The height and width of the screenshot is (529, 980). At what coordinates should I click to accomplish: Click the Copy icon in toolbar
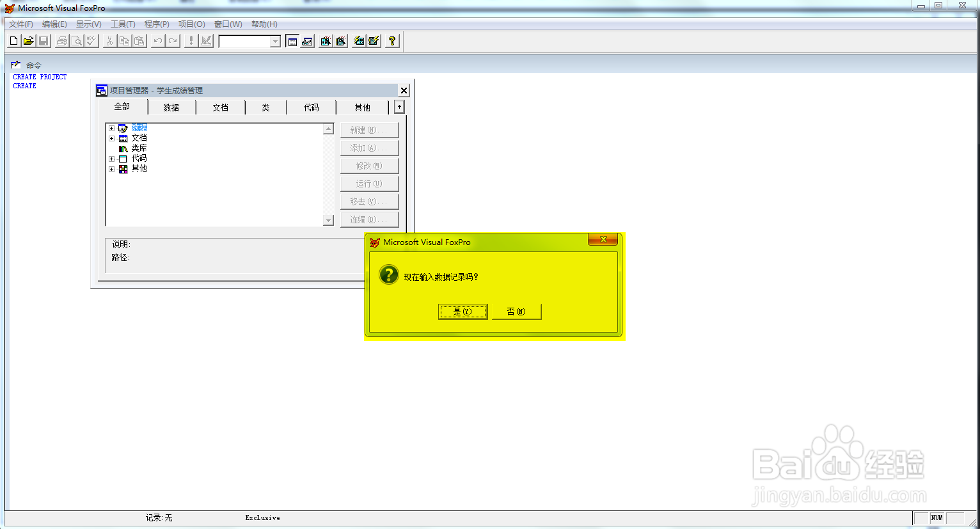point(124,41)
